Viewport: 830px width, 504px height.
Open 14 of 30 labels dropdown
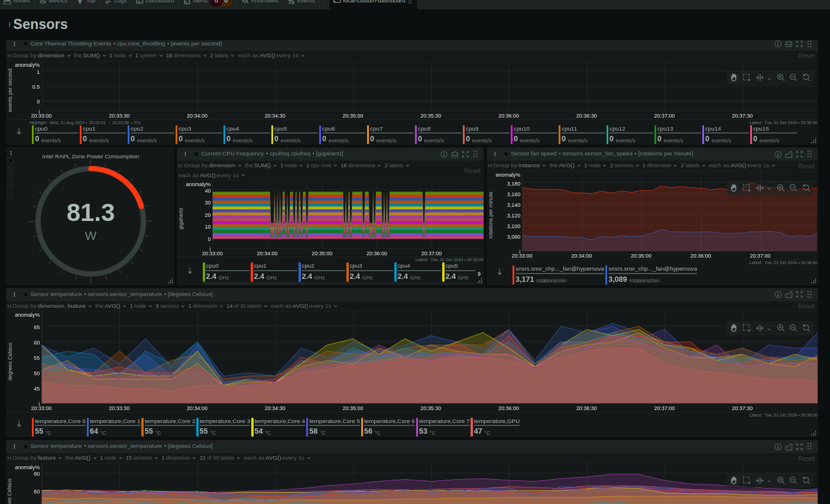click(x=247, y=306)
